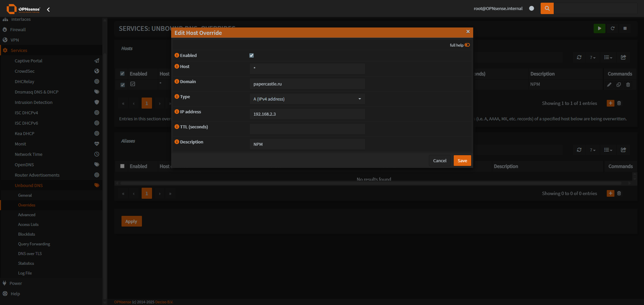This screenshot has width=644, height=305.
Task: Edit the NPM host row pencil icon
Action: 609,84
